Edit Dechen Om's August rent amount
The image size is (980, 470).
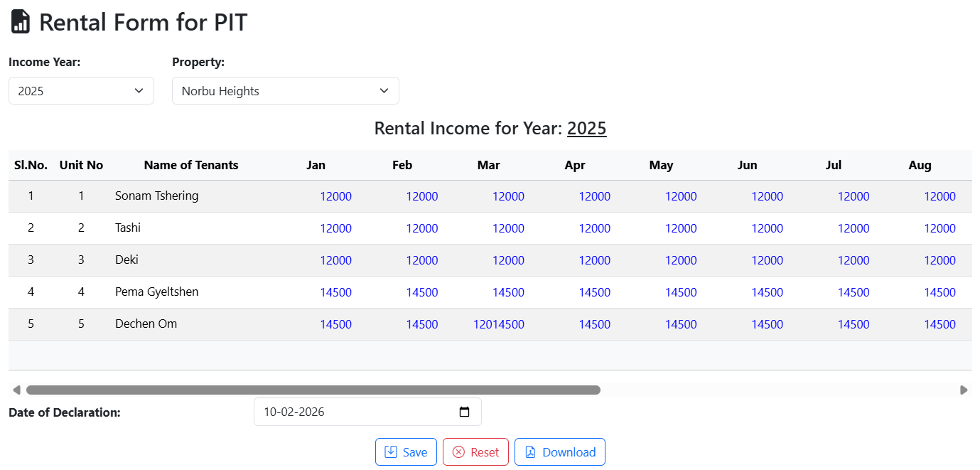(x=939, y=324)
